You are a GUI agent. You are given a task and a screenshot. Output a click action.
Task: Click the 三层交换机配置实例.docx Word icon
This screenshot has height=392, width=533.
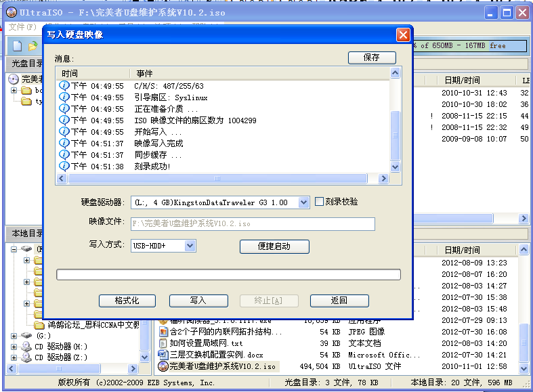(x=163, y=355)
